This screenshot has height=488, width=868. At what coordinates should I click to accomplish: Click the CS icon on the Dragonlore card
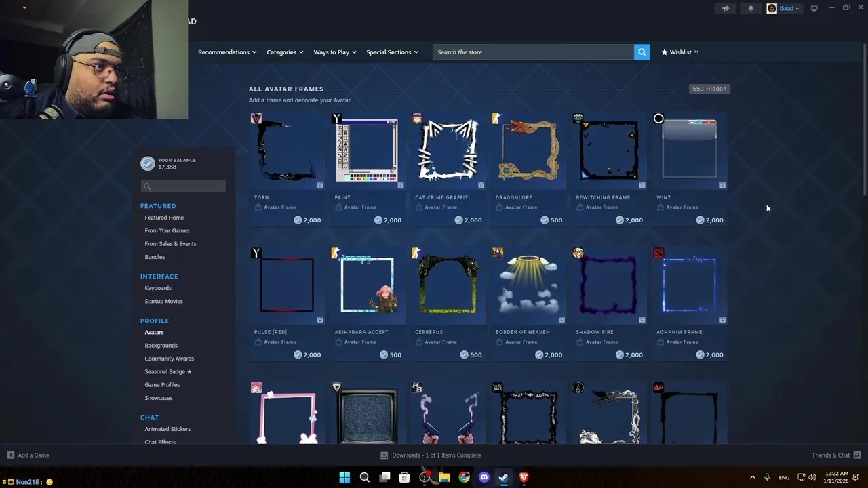(x=498, y=119)
